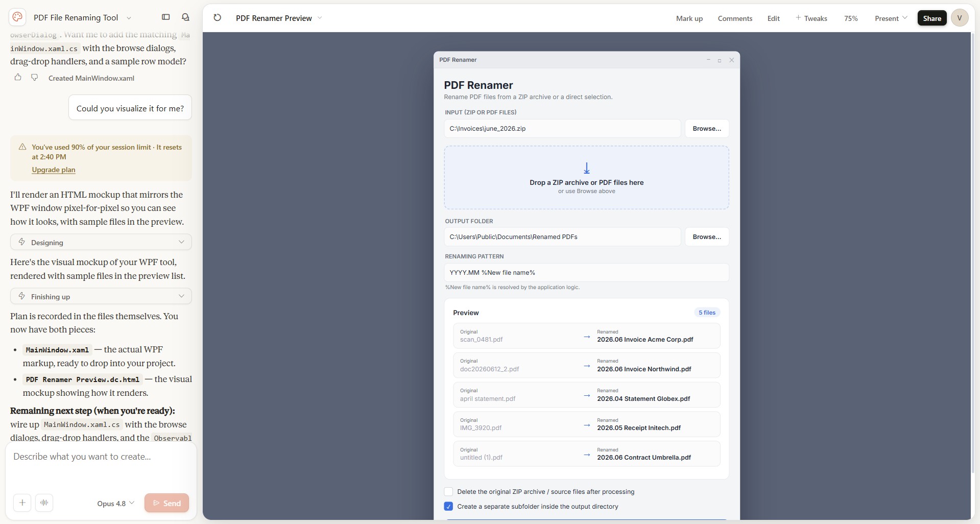
Task: Select 2026.05 Receipt Initech.pdf renamed name
Action: pyautogui.click(x=639, y=428)
